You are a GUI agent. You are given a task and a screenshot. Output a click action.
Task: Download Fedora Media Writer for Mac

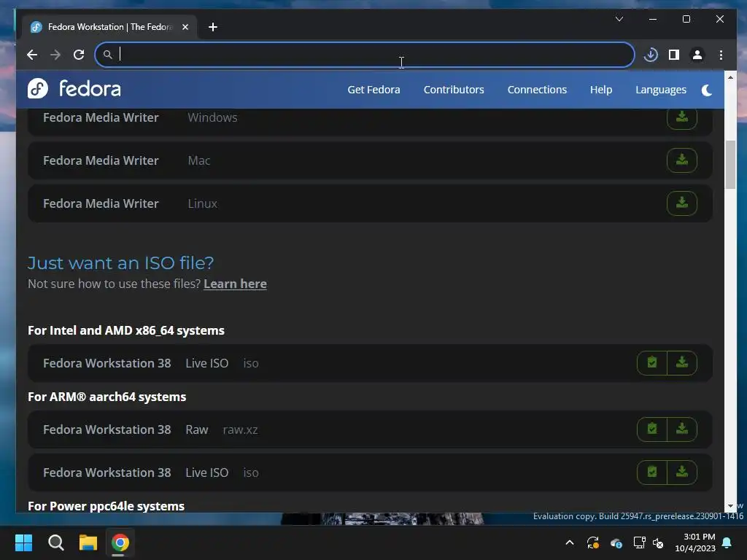pos(682,160)
